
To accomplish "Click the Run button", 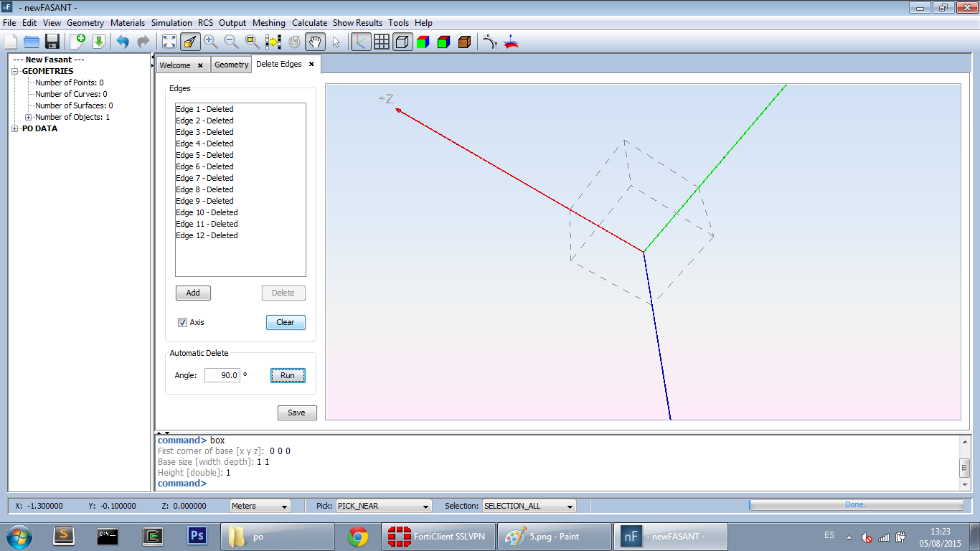I will (288, 375).
